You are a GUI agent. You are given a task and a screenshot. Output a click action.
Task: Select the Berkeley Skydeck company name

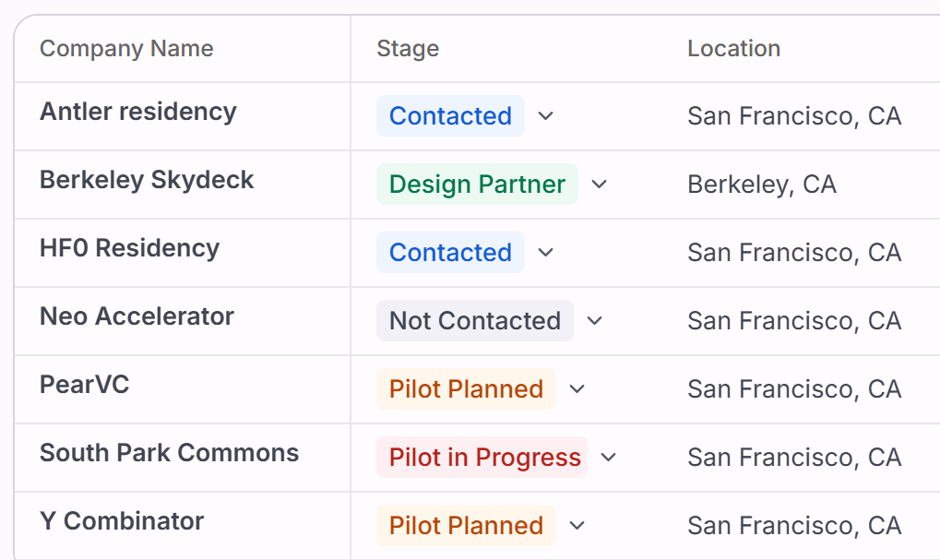pos(147,180)
